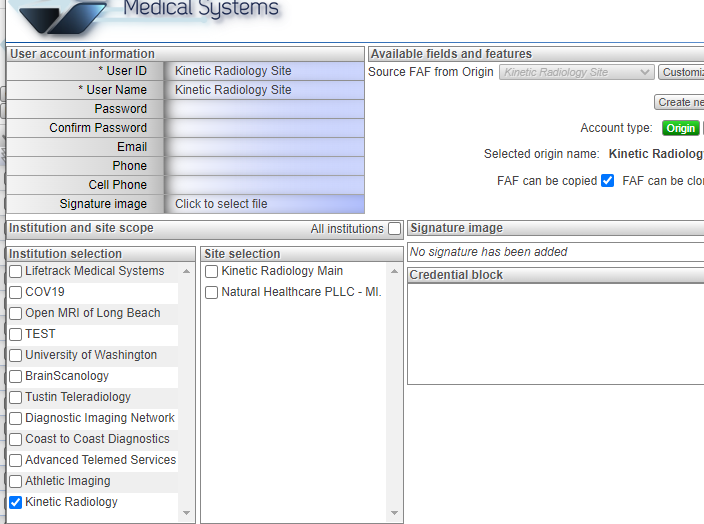Click the Lifetrack Medical Systems logo
This screenshot has width=704, height=524.
click(x=148, y=17)
